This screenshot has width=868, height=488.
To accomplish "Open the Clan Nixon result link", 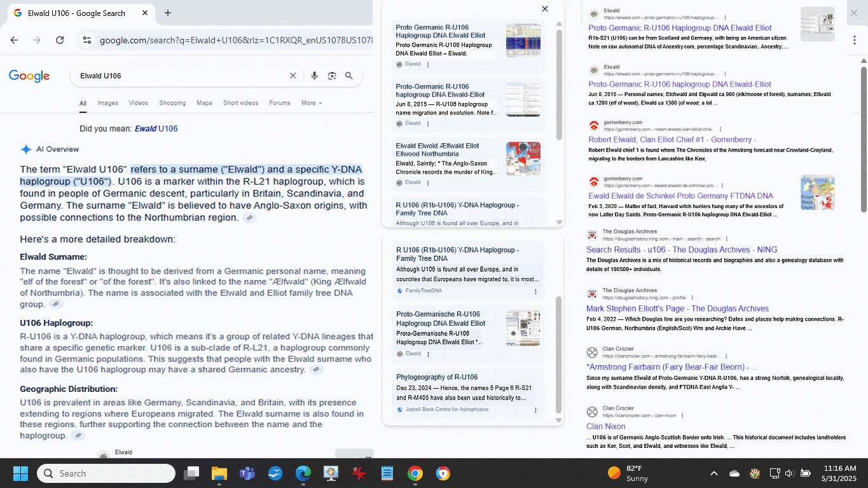I will [605, 426].
